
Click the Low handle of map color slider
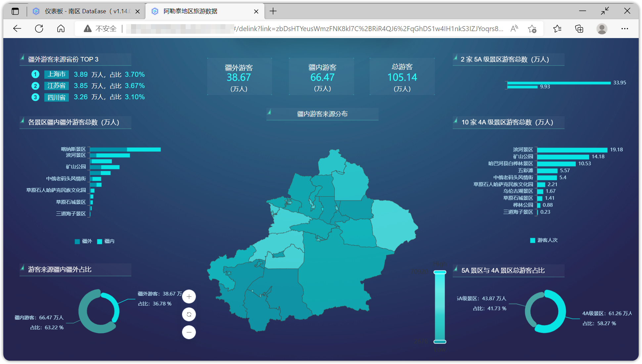click(x=440, y=341)
